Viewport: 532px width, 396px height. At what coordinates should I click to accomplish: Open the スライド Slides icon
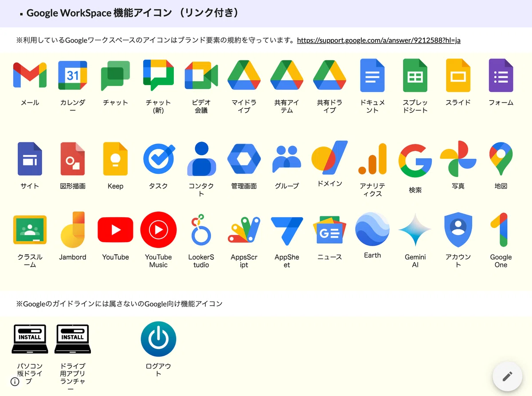[458, 75]
